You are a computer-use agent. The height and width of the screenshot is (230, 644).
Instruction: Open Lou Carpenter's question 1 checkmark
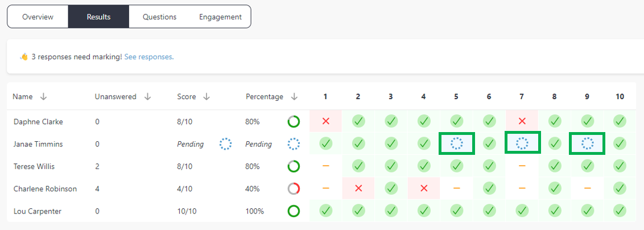coord(325,211)
